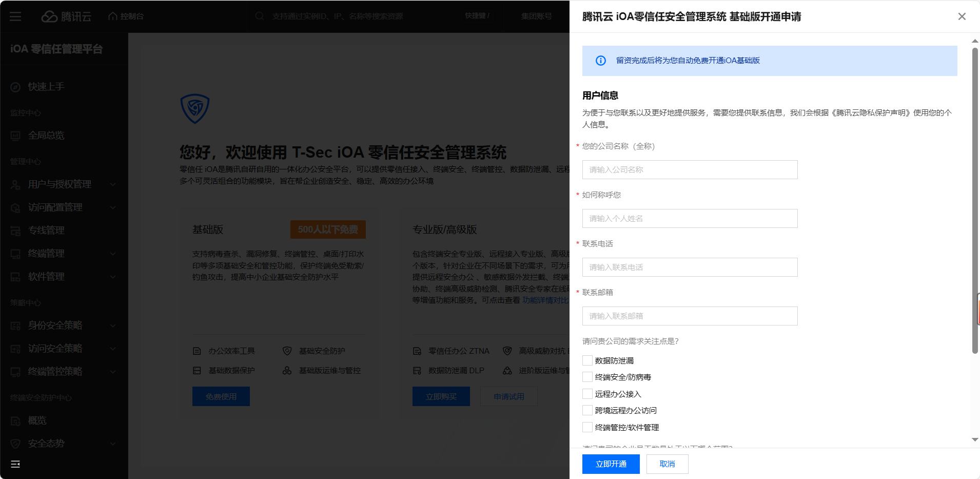Click the 请输入公司名称 input field
Screen dimensions: 980x479
pyautogui.click(x=689, y=169)
